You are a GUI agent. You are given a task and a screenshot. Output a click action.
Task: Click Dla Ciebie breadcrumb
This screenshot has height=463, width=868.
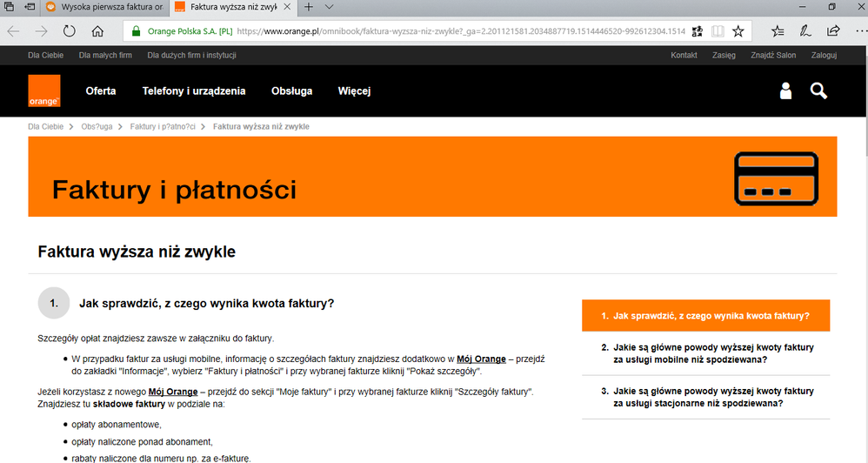[45, 127]
